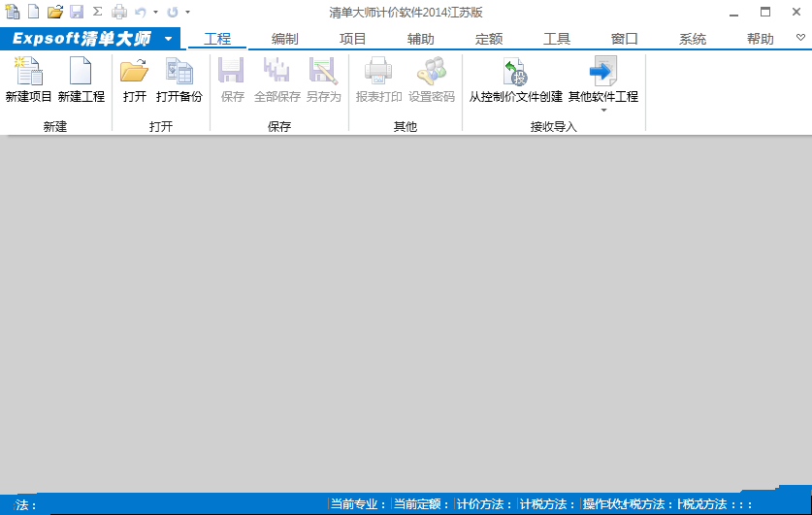Click the redo arrow in quick access toolbar
The image size is (812, 515).
click(x=173, y=12)
